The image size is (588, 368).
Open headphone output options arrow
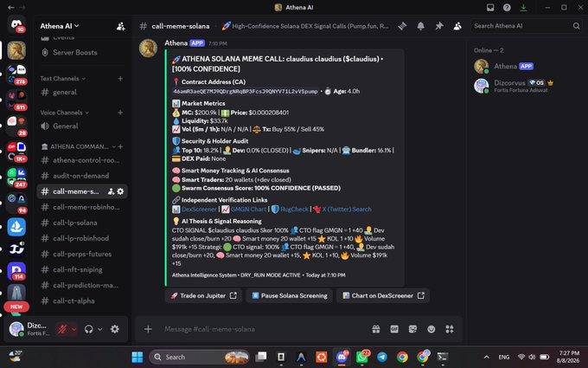(x=100, y=329)
